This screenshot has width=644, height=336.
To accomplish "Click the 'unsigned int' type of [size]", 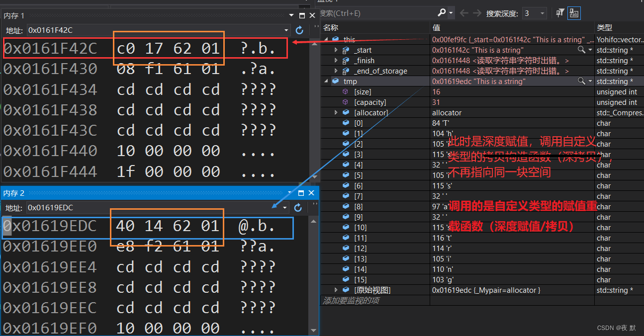I will click(x=617, y=92).
